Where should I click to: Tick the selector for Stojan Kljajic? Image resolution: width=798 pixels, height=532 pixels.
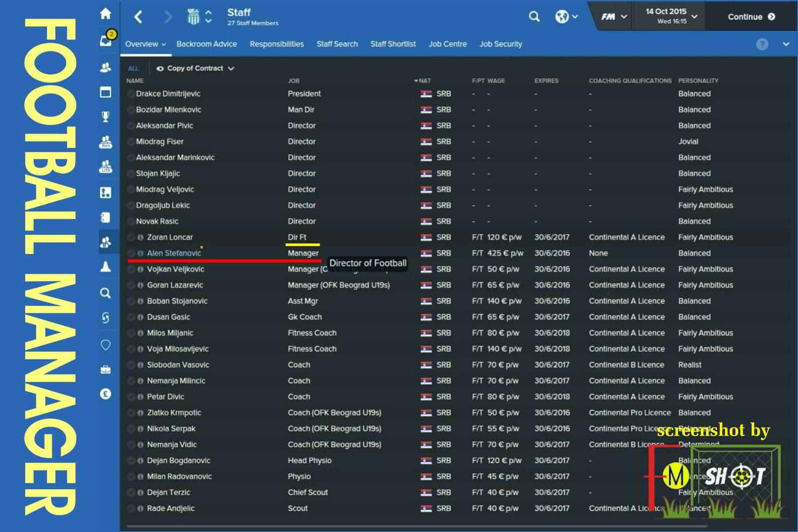click(131, 174)
